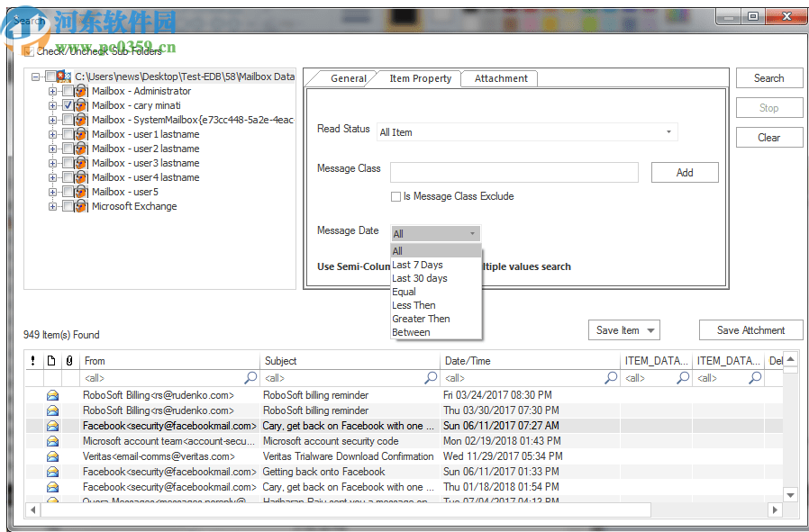Viewport: 809px width, 532px height.
Task: Click the Save Attachment button
Action: (x=750, y=329)
